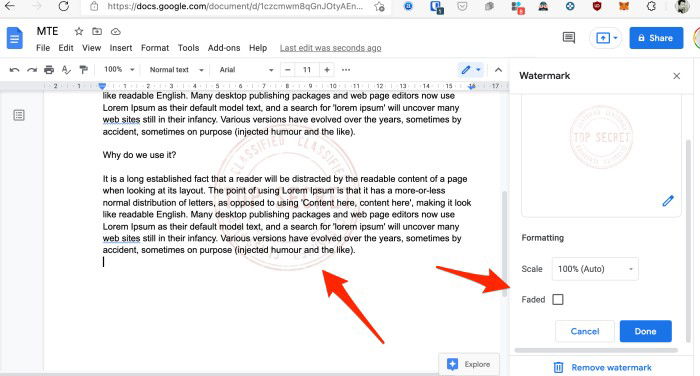Open the Format menu
Viewport: 700px width, 376px height.
tap(155, 48)
